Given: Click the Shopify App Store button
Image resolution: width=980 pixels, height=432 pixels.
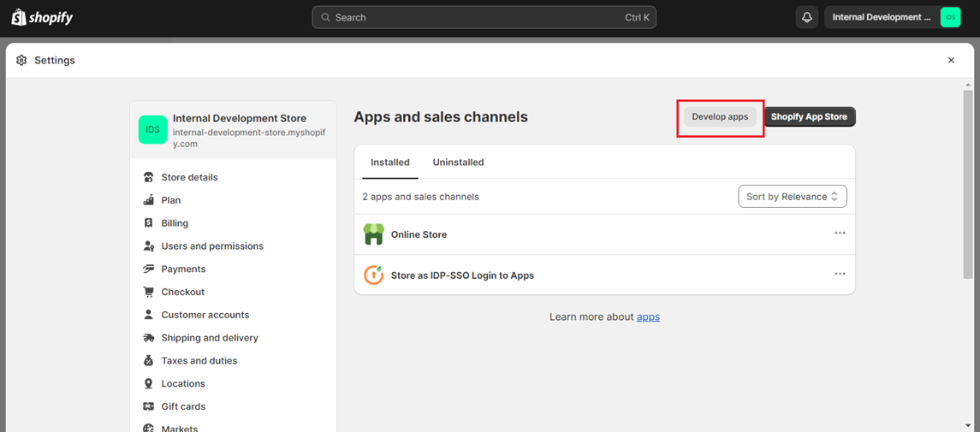Looking at the screenshot, I should coord(810,116).
